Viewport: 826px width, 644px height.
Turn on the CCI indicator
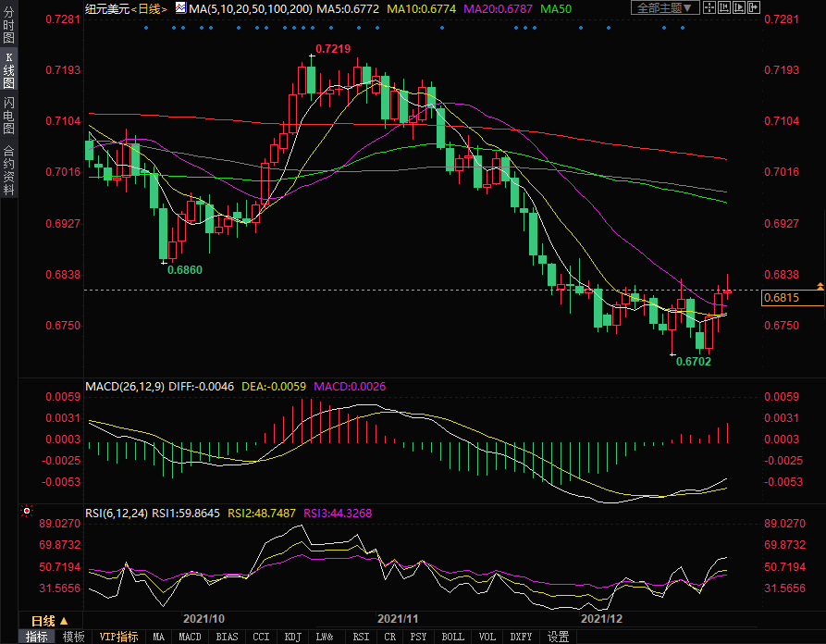pyautogui.click(x=261, y=637)
